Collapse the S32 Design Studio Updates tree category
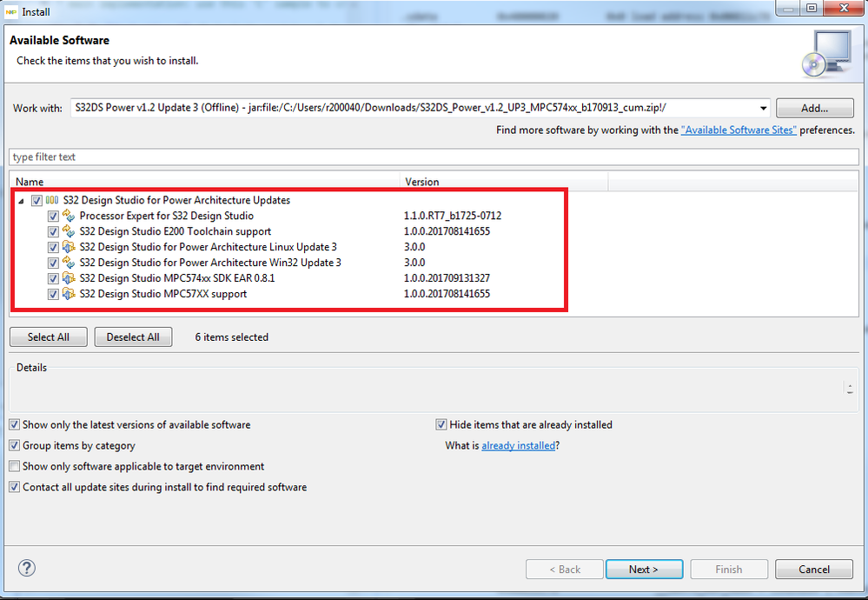This screenshot has height=600, width=868. (21, 201)
